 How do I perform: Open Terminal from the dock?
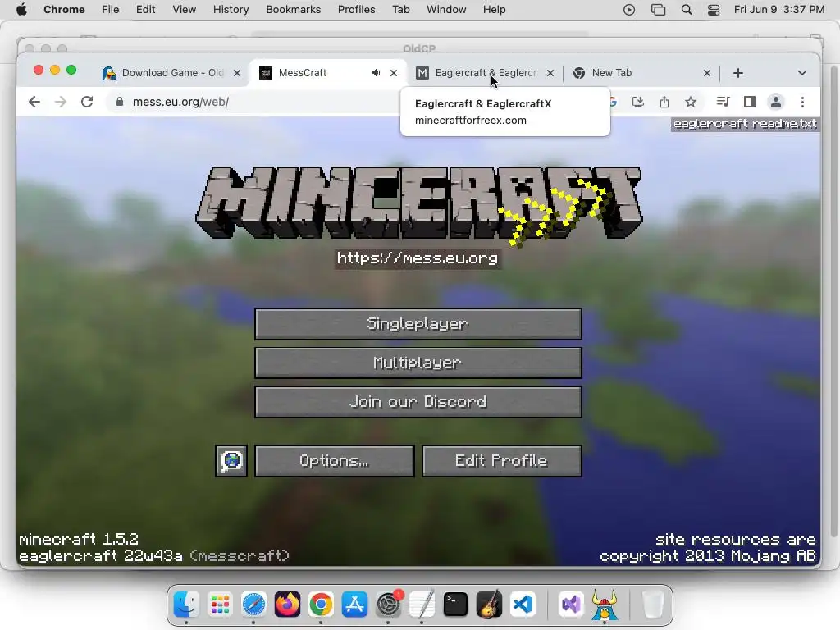click(455, 605)
